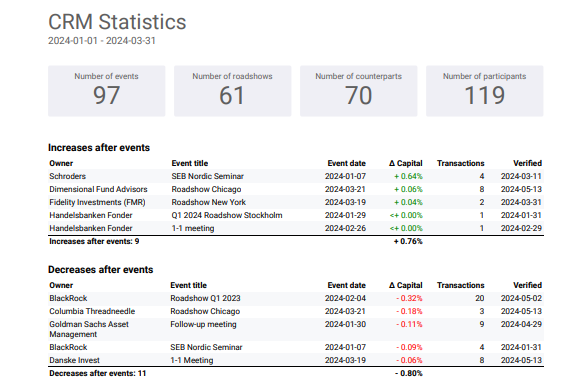Select BlackRock in SEB Nordic Seminar row
Image resolution: width=588 pixels, height=391 pixels.
click(x=68, y=348)
